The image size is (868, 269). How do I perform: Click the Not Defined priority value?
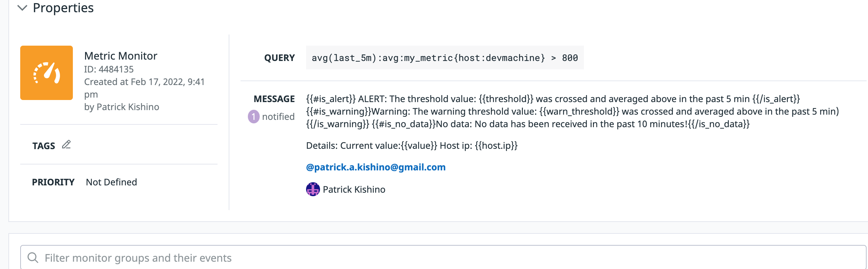[112, 182]
